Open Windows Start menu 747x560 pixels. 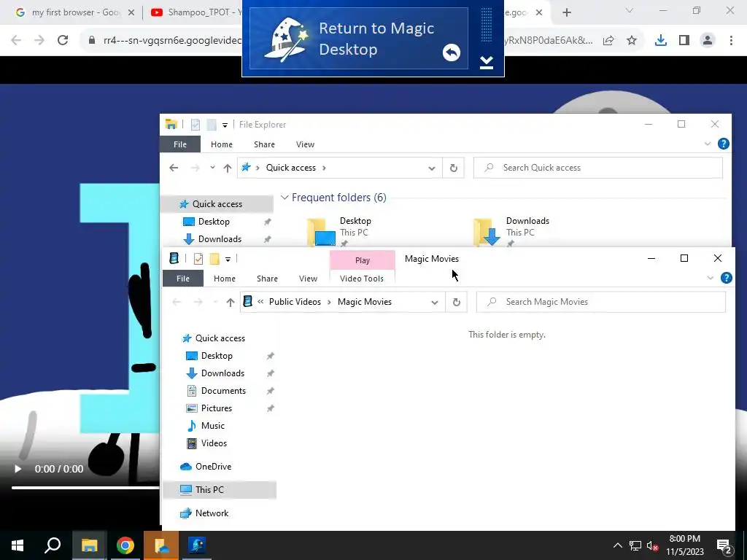pos(18,545)
